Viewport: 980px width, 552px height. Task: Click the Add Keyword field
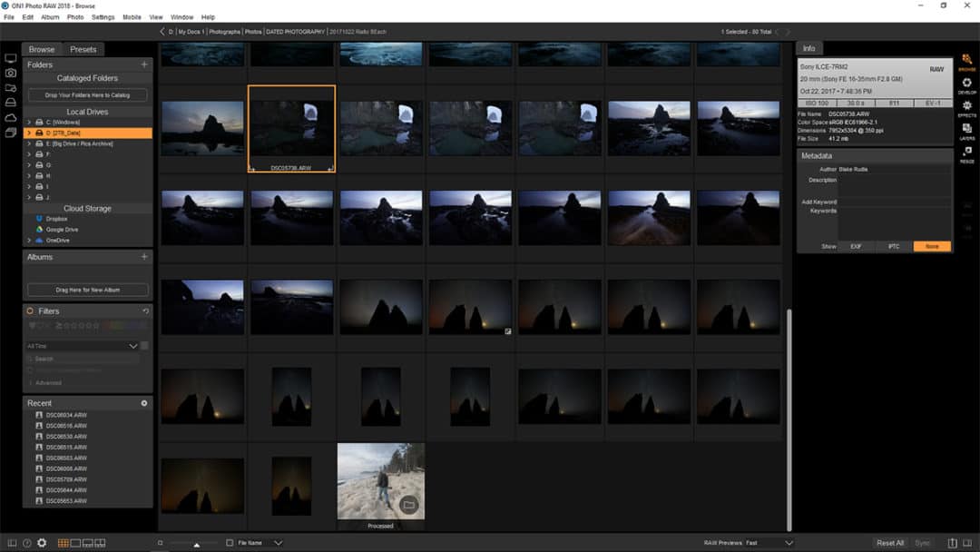(x=895, y=202)
